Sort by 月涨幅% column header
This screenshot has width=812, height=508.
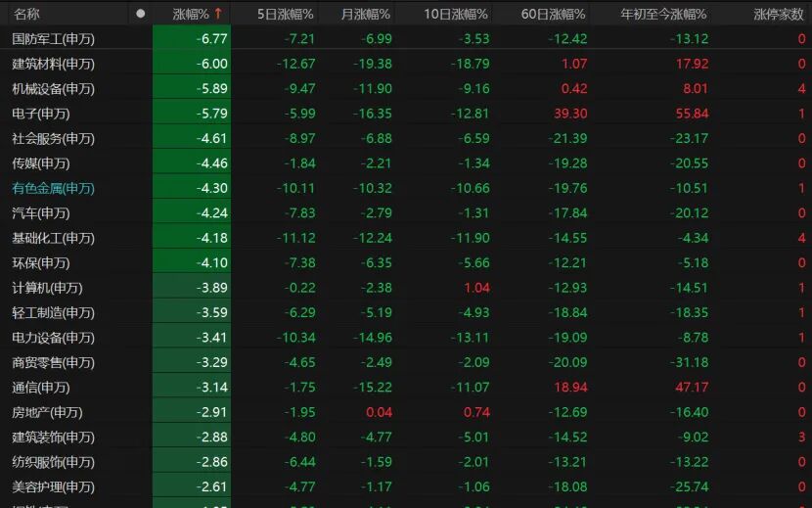pyautogui.click(x=365, y=14)
